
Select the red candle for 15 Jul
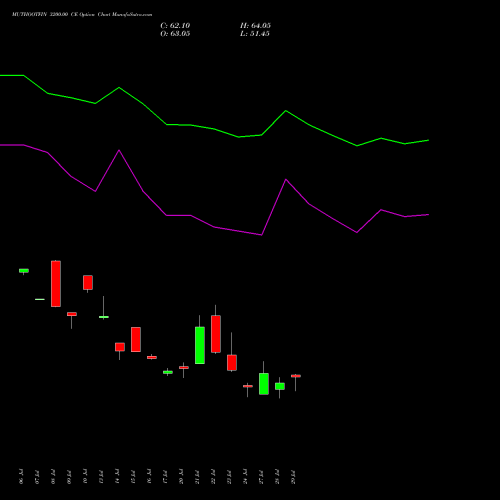[x=136, y=339]
